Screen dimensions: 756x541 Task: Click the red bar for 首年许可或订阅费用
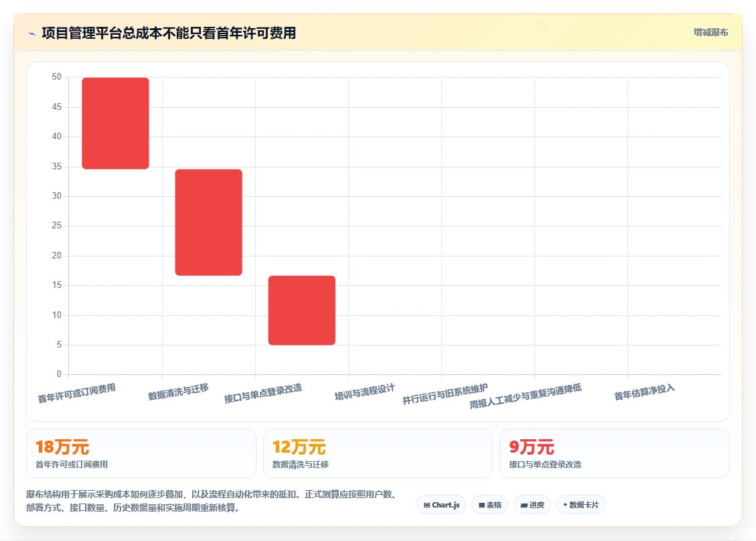point(115,123)
